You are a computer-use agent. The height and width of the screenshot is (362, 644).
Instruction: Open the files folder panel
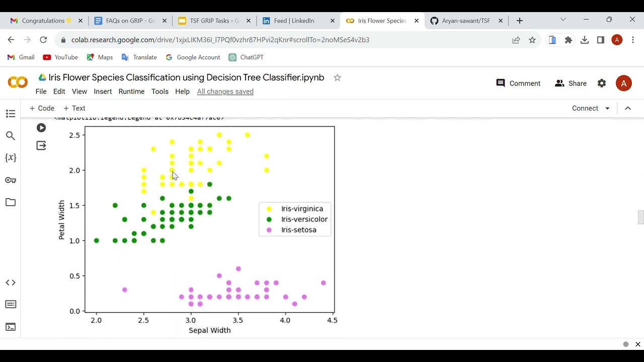pyautogui.click(x=11, y=202)
